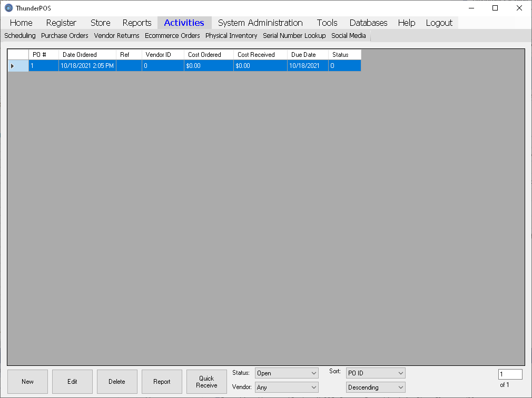
Task: Open Serial Number Lookup
Action: tap(294, 36)
